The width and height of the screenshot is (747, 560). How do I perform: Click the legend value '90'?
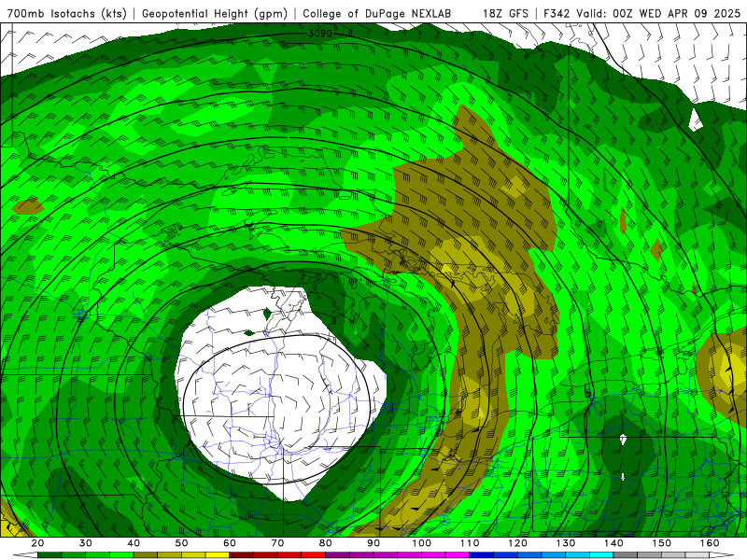[373, 543]
